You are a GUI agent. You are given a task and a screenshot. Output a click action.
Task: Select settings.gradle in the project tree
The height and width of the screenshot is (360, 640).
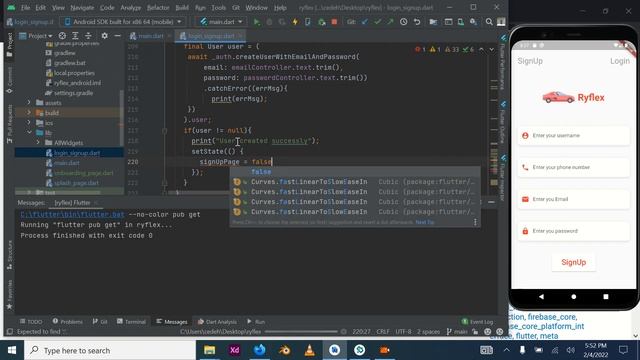73,93
